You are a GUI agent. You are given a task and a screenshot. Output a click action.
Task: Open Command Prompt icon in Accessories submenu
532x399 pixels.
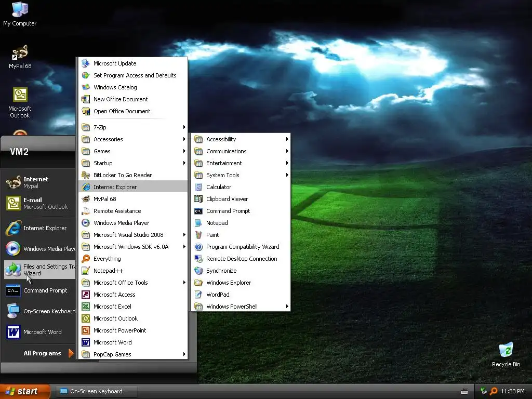click(x=198, y=211)
